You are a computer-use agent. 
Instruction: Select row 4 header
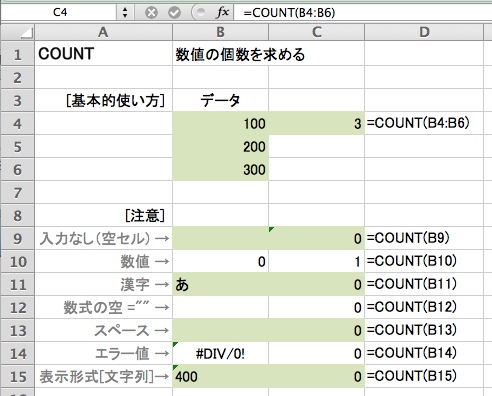point(18,123)
